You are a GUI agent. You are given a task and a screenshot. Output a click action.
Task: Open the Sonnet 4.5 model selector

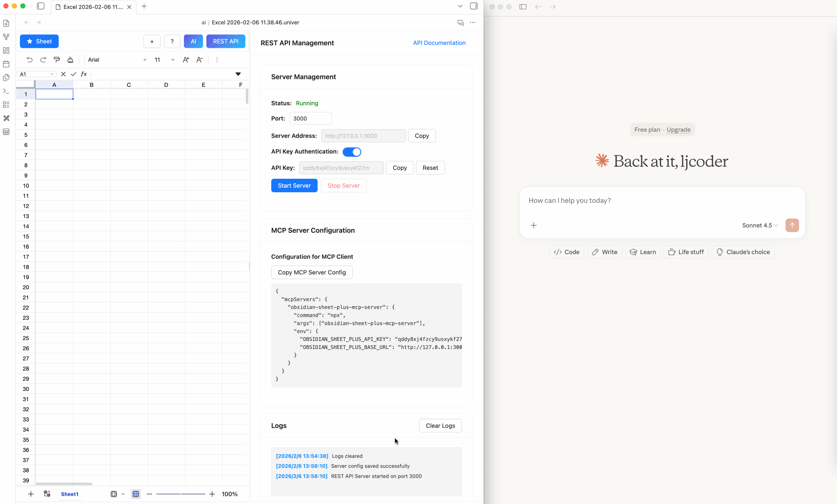pos(760,225)
